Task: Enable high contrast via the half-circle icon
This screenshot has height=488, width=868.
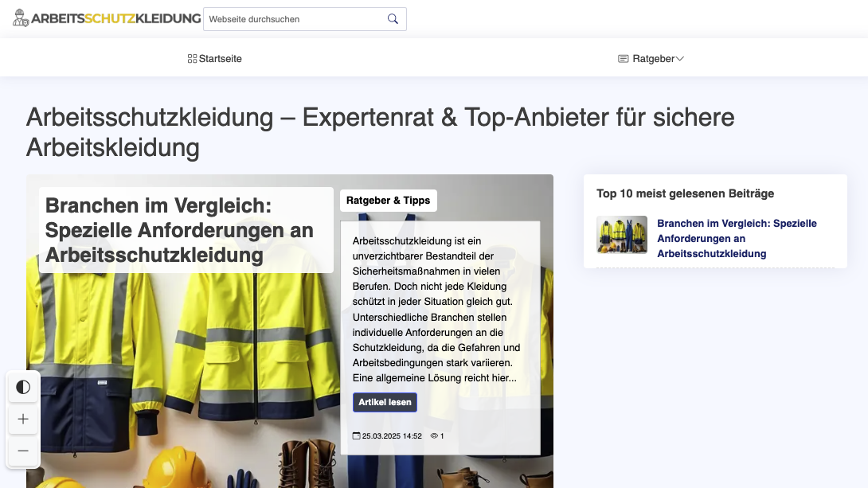Action: 23,387
